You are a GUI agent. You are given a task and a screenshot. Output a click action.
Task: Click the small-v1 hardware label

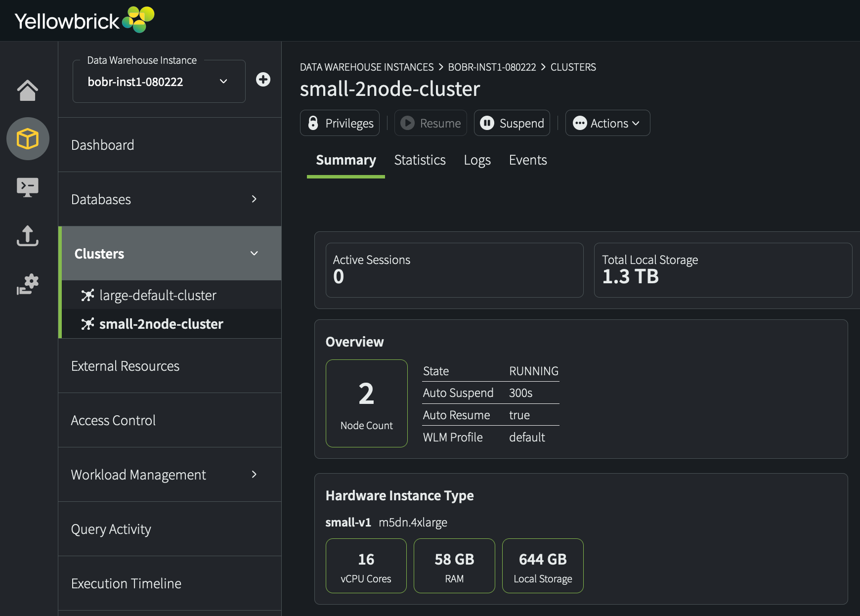click(x=348, y=523)
